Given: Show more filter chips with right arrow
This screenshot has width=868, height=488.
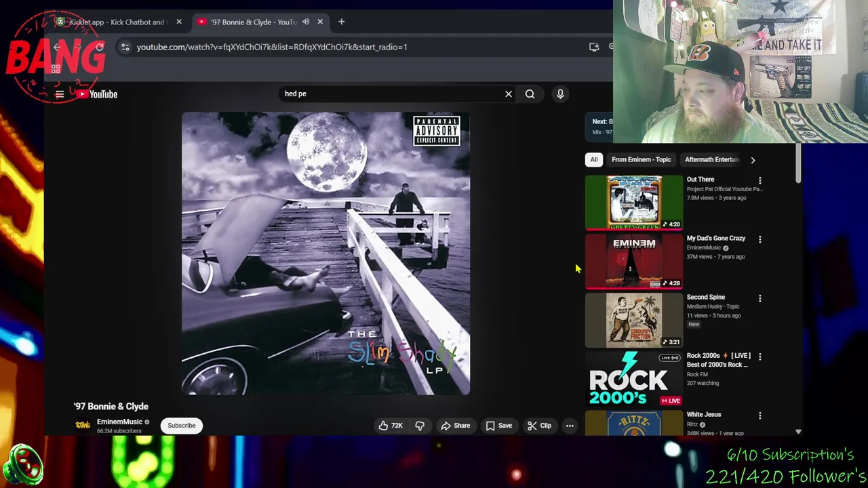Looking at the screenshot, I should point(753,160).
